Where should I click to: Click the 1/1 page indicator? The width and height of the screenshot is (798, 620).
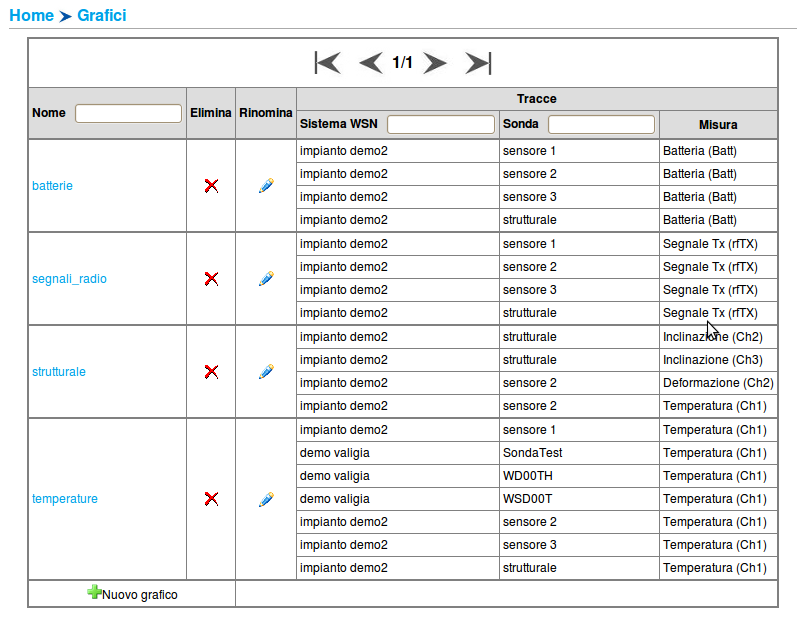pos(402,63)
